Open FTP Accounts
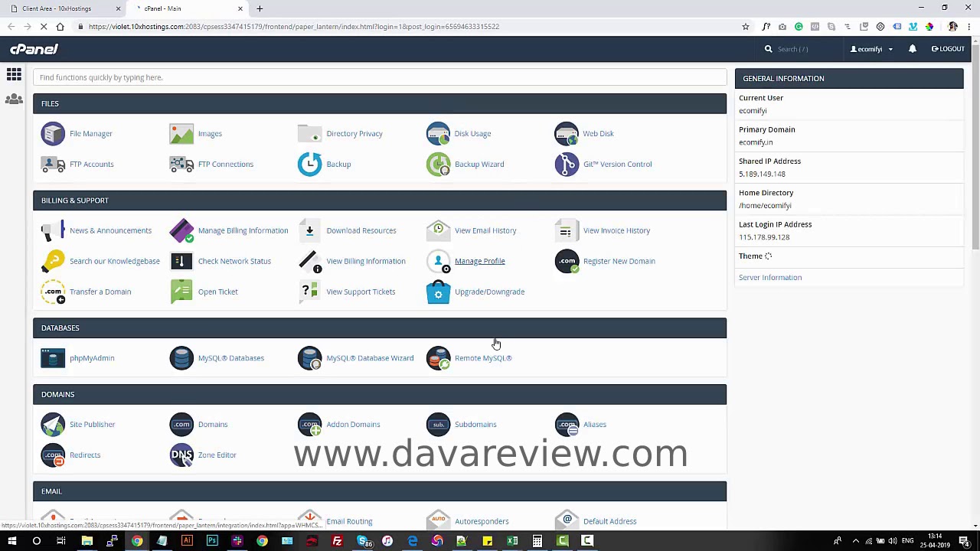 (x=91, y=164)
